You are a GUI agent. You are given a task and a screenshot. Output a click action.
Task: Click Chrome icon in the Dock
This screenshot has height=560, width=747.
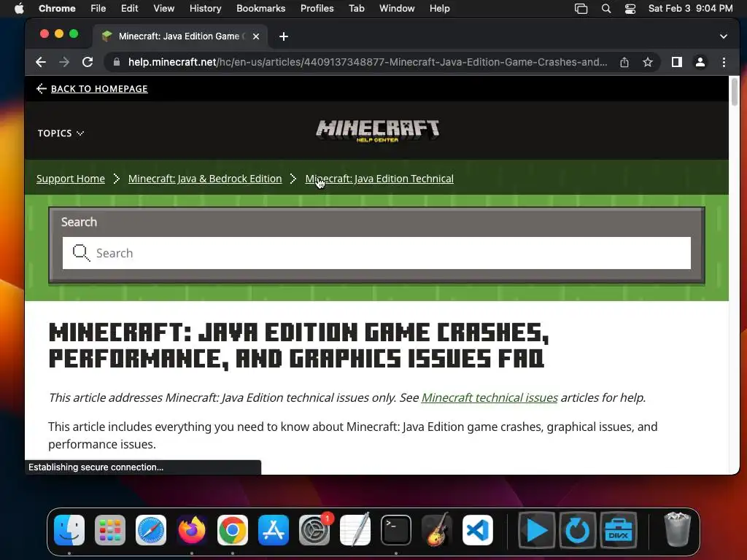[x=233, y=530]
